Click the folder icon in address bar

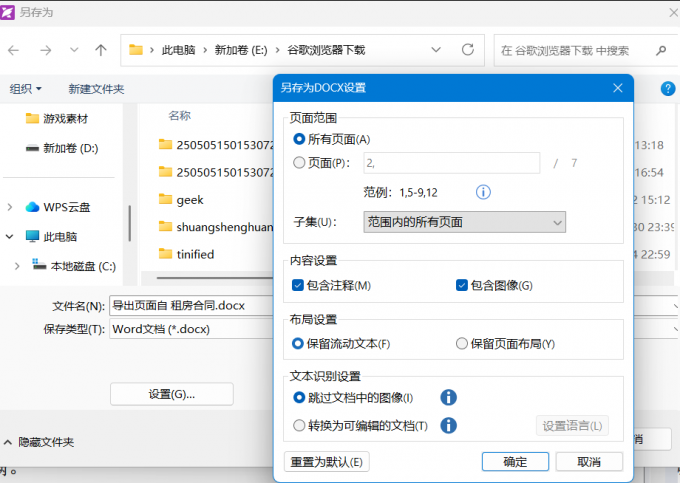click(136, 50)
